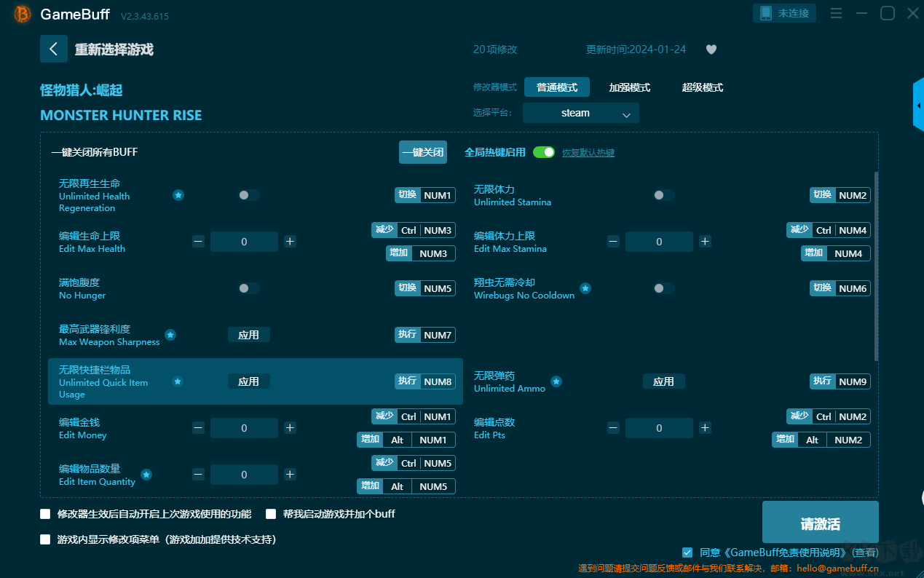
Task: Apply Max Weapon Sharpness with 应用 button
Action: click(249, 335)
